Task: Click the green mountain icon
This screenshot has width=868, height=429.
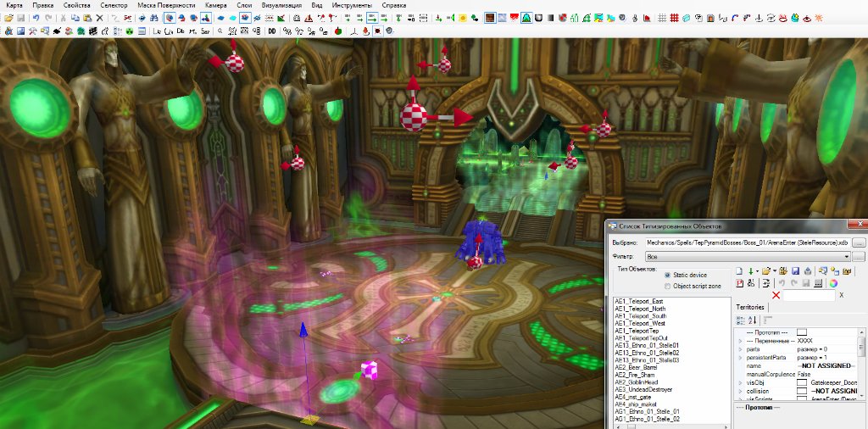Action: [526, 18]
